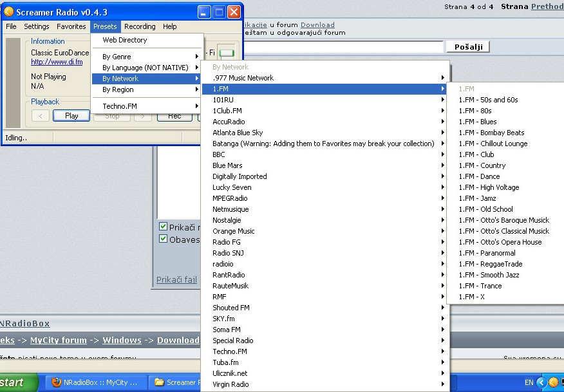This screenshot has height=392, width=564.
Task: Click the orange Screamer tray icon
Action: point(554,382)
